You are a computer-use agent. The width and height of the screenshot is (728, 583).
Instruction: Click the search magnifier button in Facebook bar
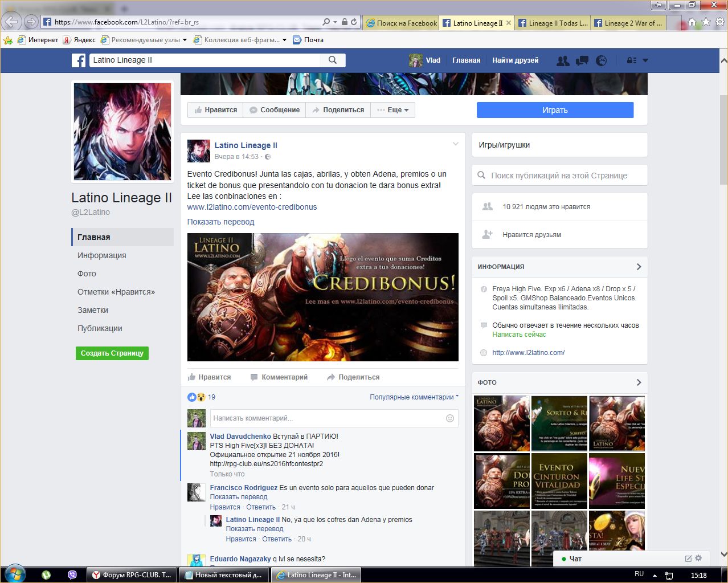pyautogui.click(x=333, y=60)
